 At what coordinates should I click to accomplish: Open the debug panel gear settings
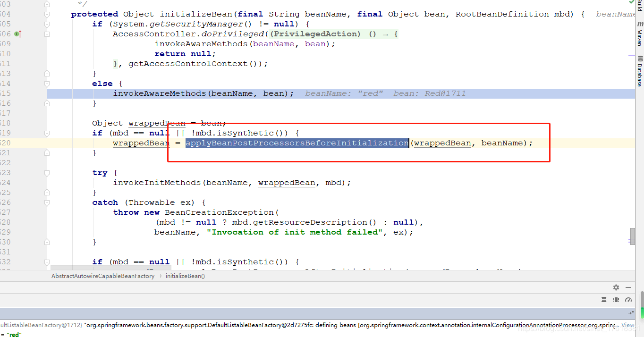click(616, 287)
